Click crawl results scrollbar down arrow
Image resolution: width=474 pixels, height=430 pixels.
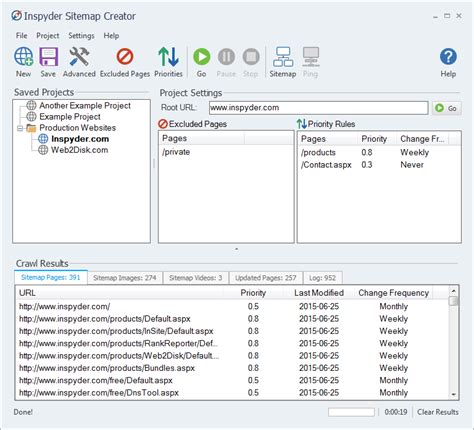[453, 395]
